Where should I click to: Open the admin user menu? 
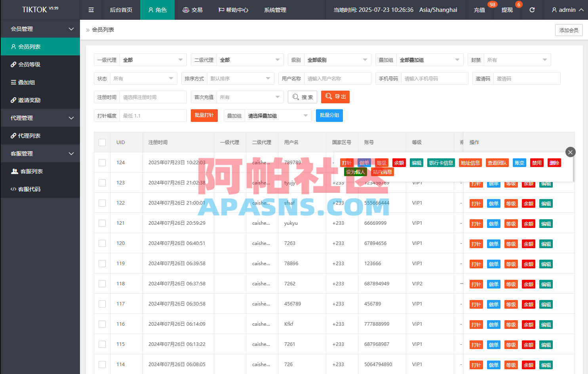[567, 10]
